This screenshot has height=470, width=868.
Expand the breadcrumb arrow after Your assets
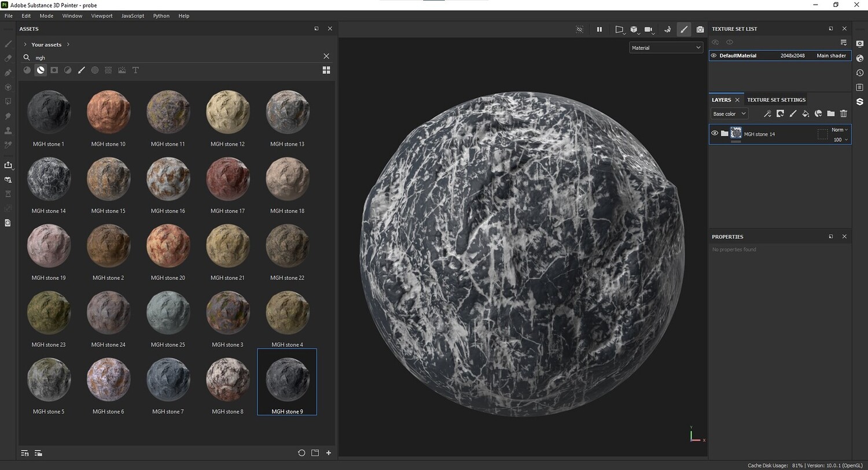tap(68, 45)
